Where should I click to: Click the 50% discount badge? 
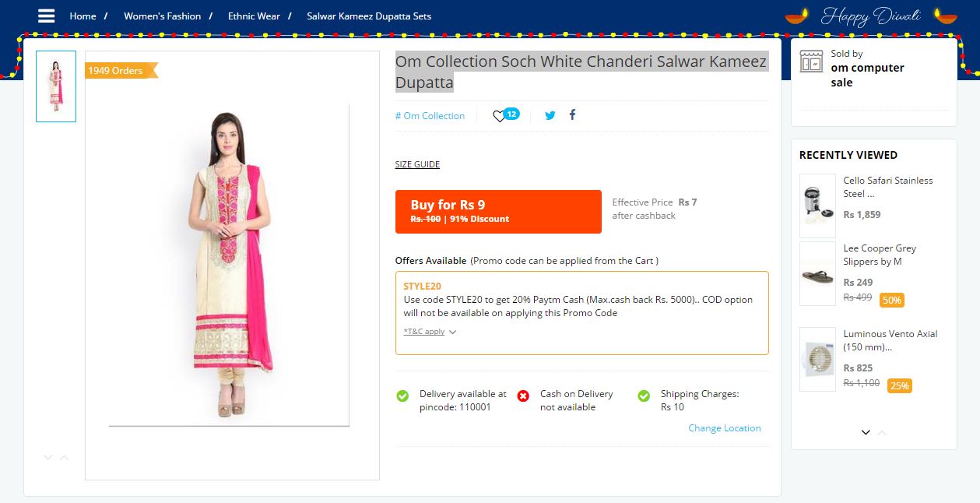coord(892,300)
